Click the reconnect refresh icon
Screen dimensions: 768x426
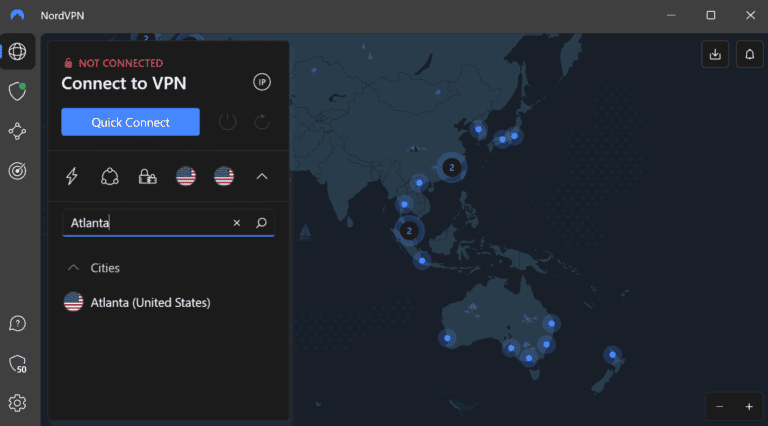262,121
